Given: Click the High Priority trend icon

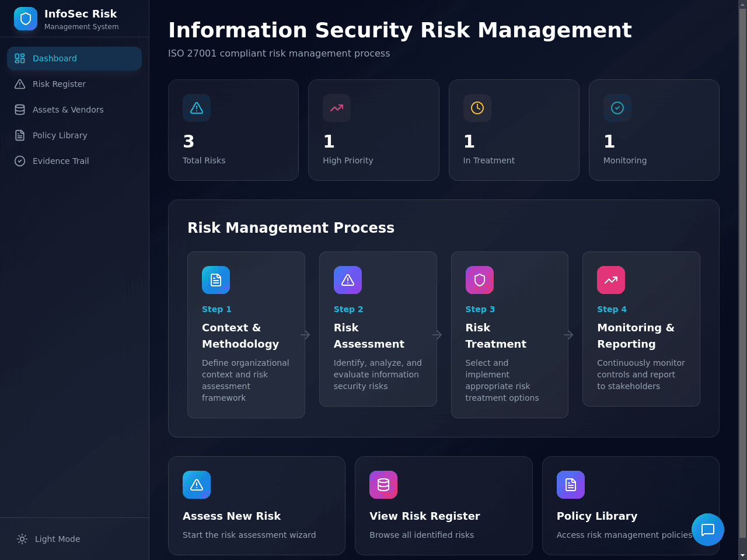Looking at the screenshot, I should point(337,108).
